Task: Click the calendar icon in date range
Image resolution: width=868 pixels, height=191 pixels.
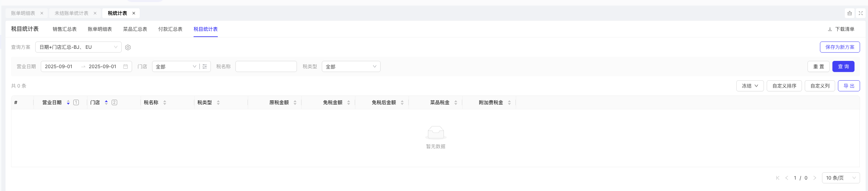Action: [125, 66]
